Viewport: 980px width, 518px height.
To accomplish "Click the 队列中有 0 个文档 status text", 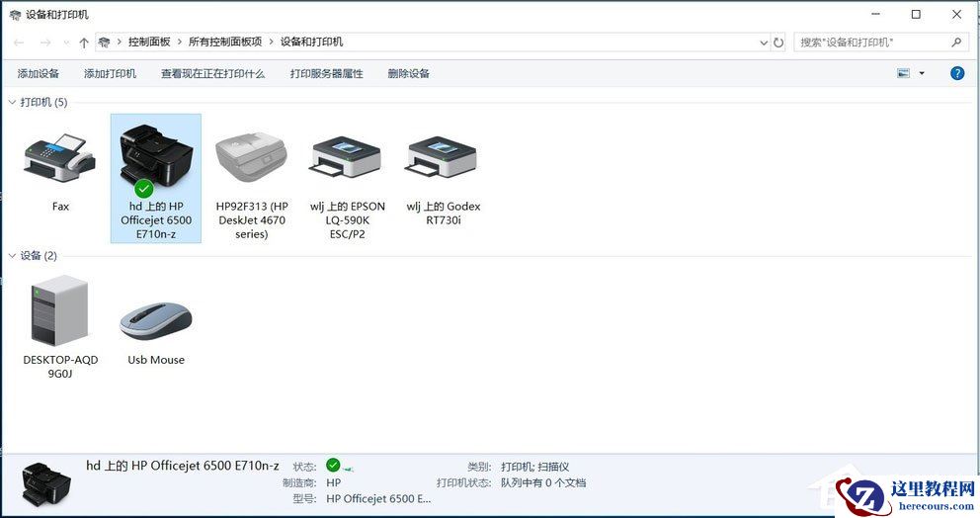I will (x=543, y=482).
